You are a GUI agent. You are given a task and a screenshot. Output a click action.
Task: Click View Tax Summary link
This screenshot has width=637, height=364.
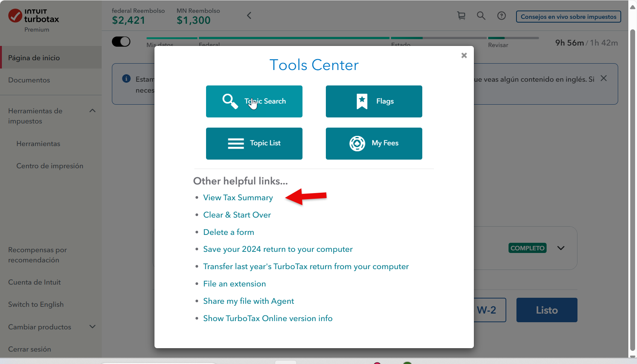click(238, 198)
